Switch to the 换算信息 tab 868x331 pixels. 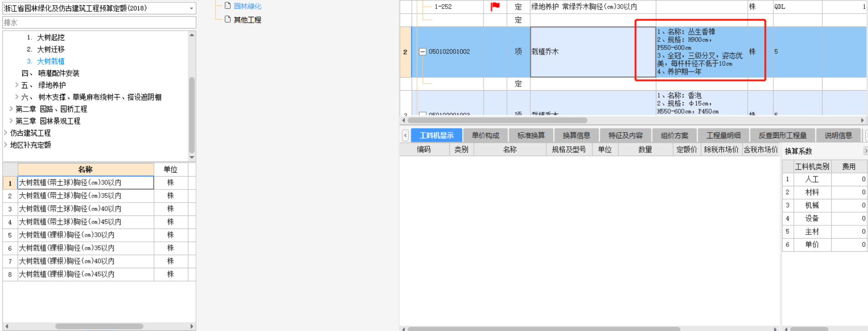[577, 135]
